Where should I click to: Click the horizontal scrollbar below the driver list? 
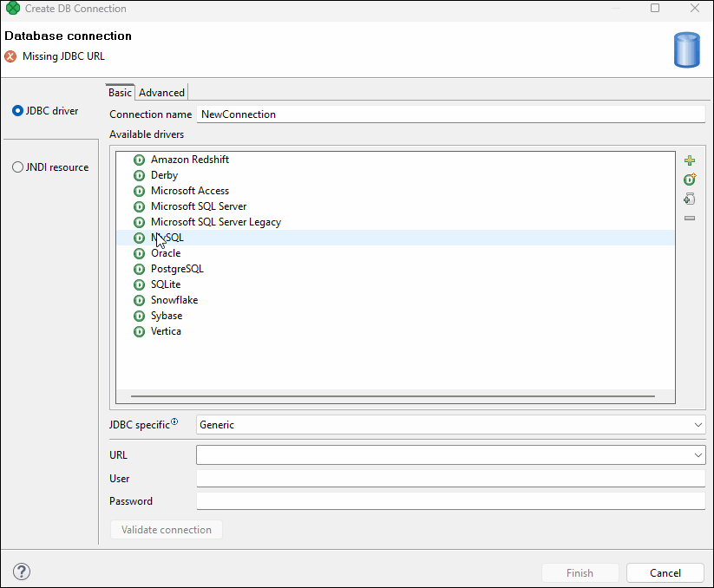[x=390, y=396]
